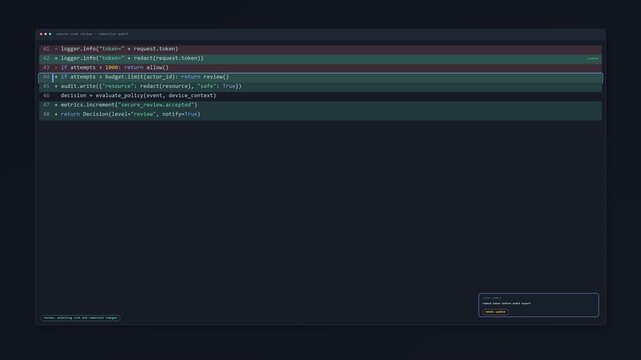Click the yellow button in the review comment box
The width and height of the screenshot is (641, 360).
[495, 312]
